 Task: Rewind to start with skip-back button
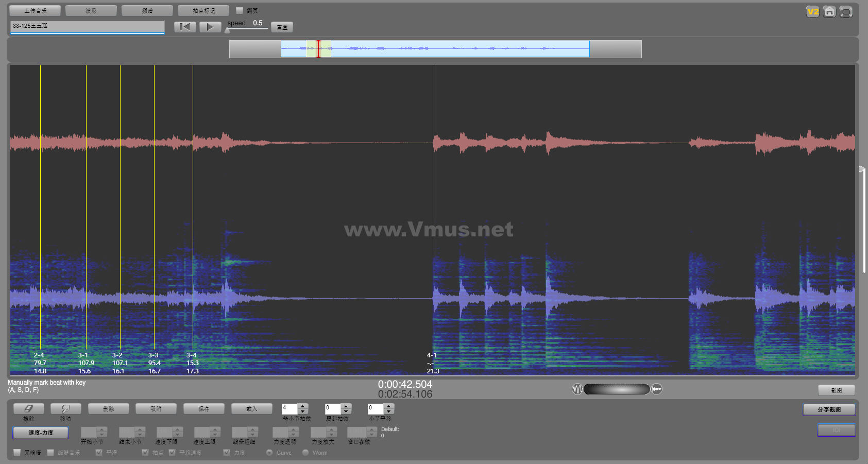tap(185, 27)
